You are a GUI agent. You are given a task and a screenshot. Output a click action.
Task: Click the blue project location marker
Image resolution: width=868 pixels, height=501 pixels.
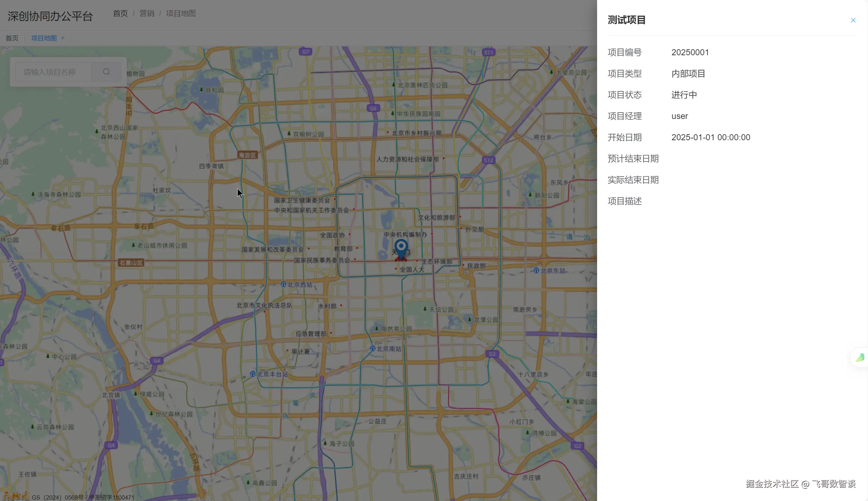401,247
